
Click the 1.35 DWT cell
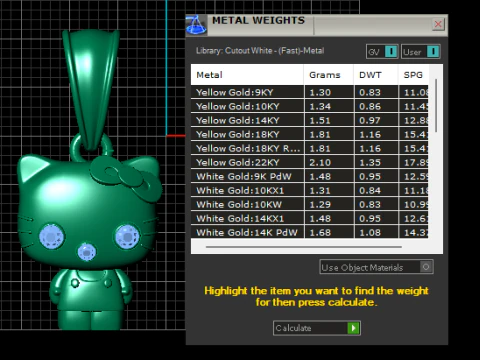pos(376,162)
